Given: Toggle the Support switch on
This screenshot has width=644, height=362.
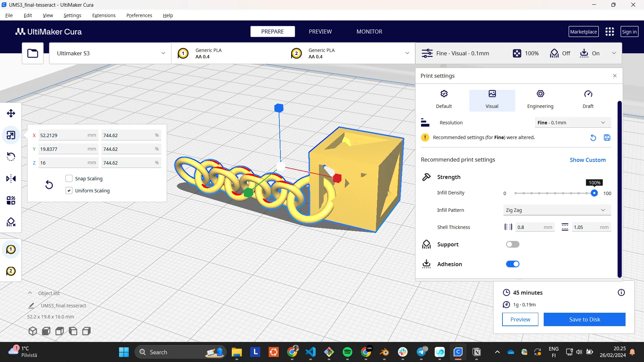Looking at the screenshot, I should point(513,244).
